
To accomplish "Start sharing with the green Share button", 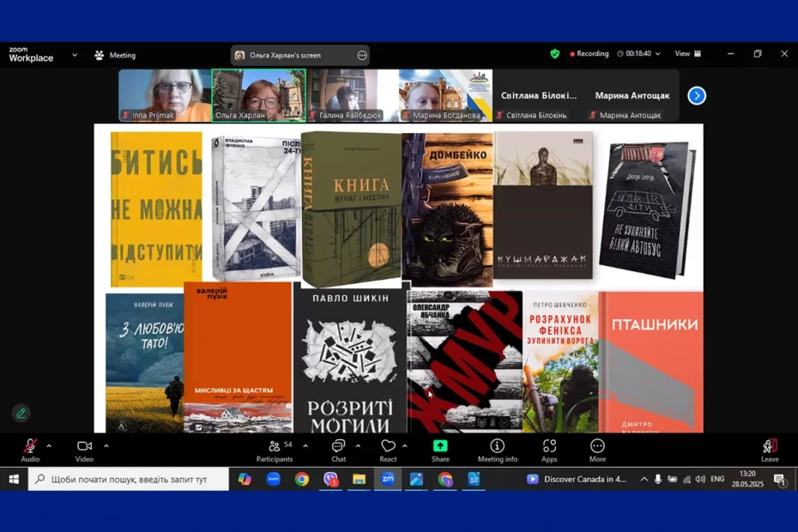I will (x=440, y=450).
